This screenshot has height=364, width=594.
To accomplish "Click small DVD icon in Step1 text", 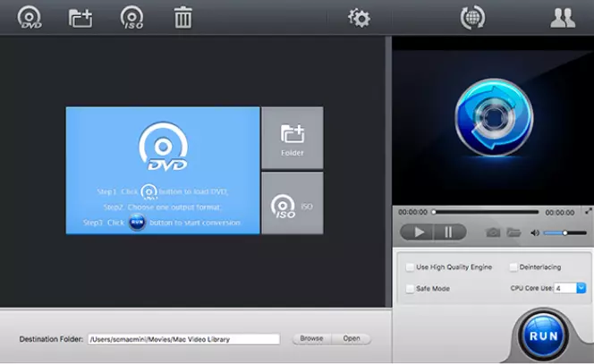I will (x=148, y=191).
